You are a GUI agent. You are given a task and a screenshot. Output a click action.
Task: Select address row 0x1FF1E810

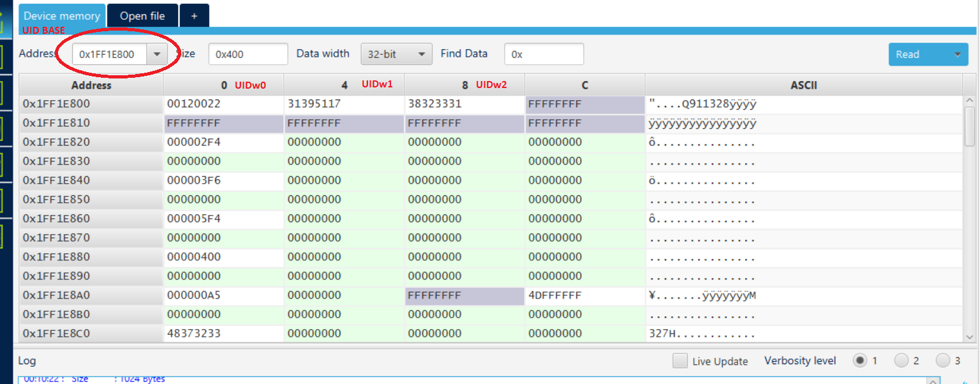(91, 123)
